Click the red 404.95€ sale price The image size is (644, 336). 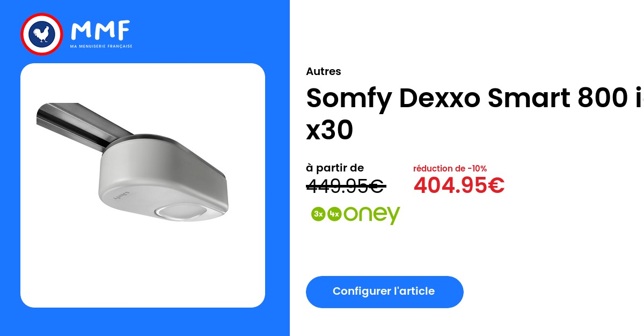coord(459,185)
